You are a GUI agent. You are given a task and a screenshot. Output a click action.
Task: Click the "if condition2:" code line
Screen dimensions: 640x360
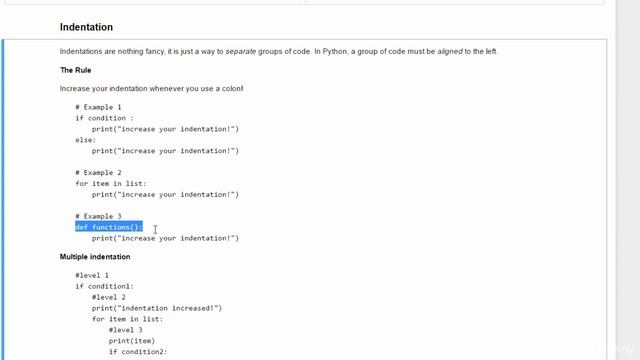point(138,352)
